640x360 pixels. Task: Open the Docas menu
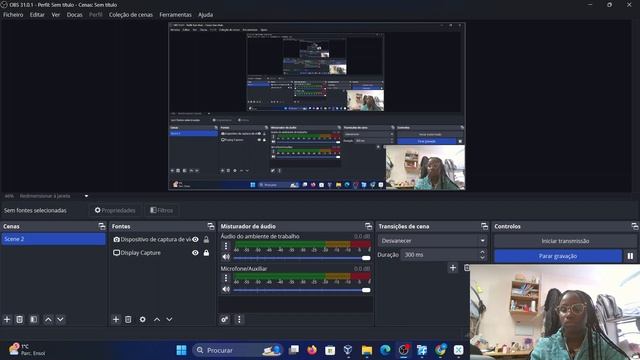coord(75,15)
